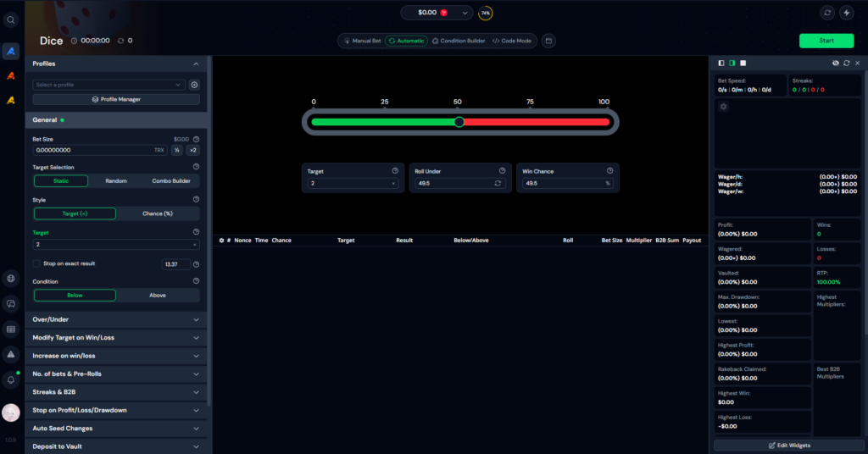Open the Select a profile dropdown
The height and width of the screenshot is (454, 868).
[108, 85]
